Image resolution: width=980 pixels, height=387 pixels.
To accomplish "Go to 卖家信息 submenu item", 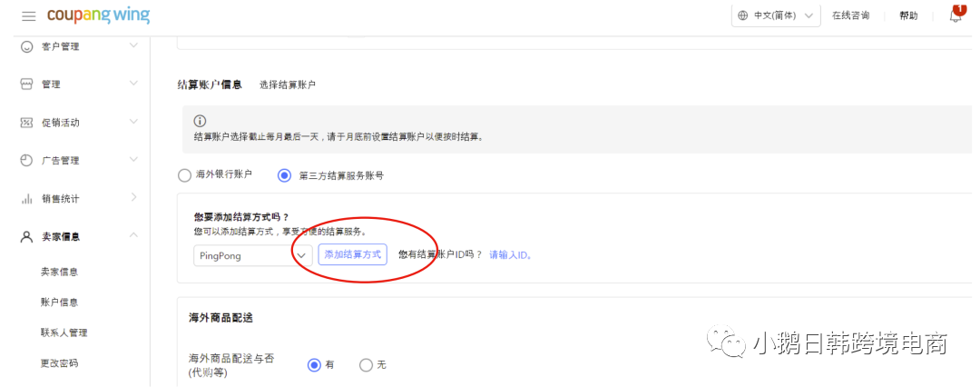I will [x=59, y=272].
